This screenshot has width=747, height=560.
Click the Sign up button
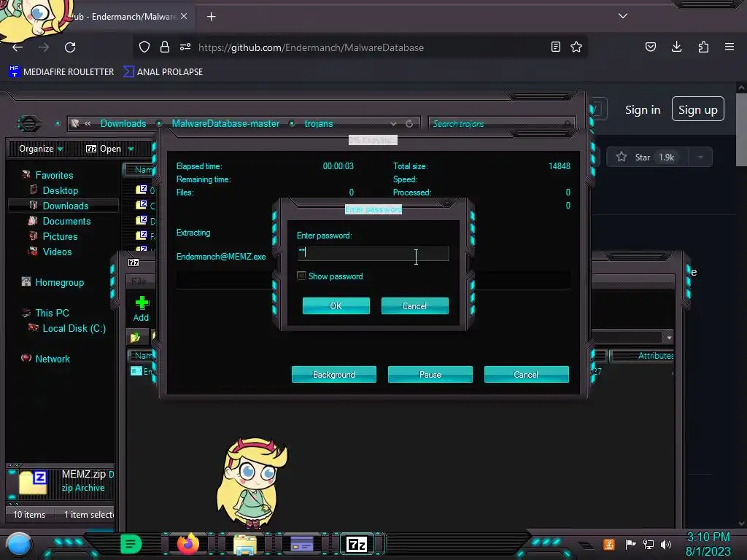point(697,109)
